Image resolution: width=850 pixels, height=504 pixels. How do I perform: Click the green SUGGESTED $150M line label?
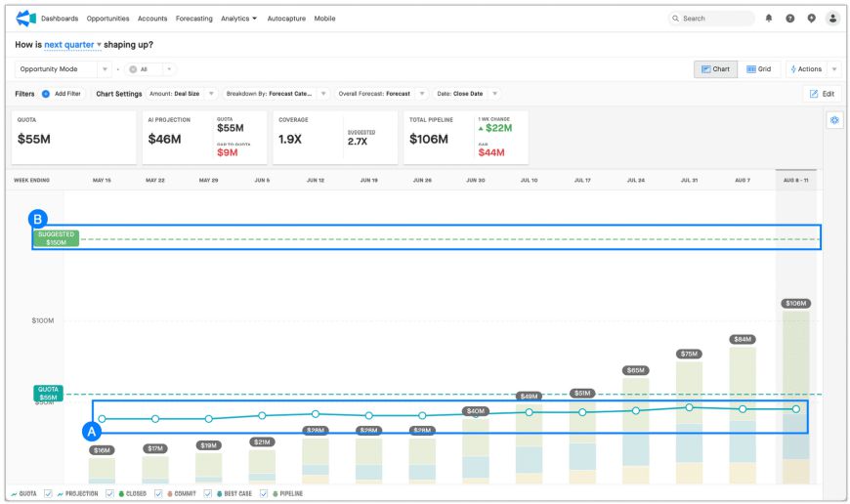57,238
